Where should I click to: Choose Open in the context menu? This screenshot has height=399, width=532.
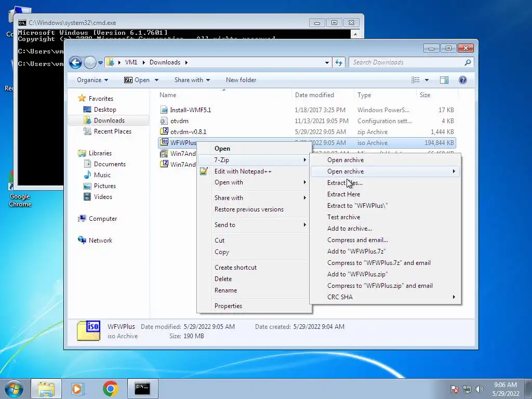point(254,149)
